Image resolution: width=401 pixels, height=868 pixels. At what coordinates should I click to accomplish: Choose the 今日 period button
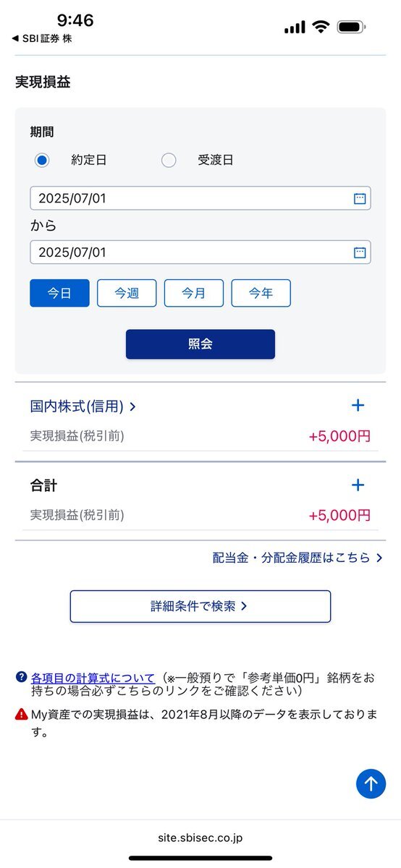coord(59,294)
